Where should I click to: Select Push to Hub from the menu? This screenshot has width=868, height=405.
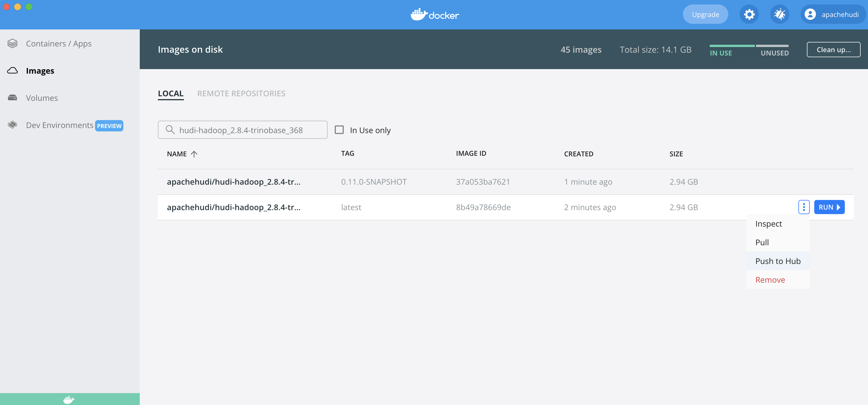click(x=778, y=261)
